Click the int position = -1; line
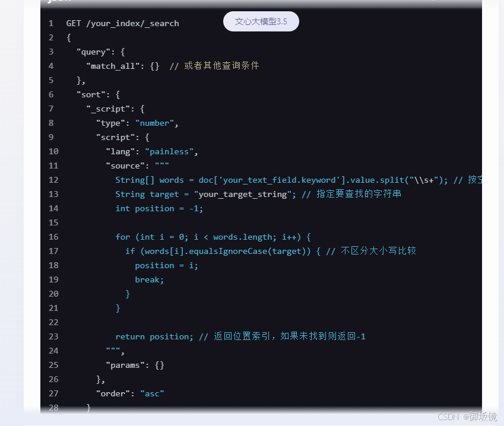The height and width of the screenshot is (426, 504). tap(160, 208)
